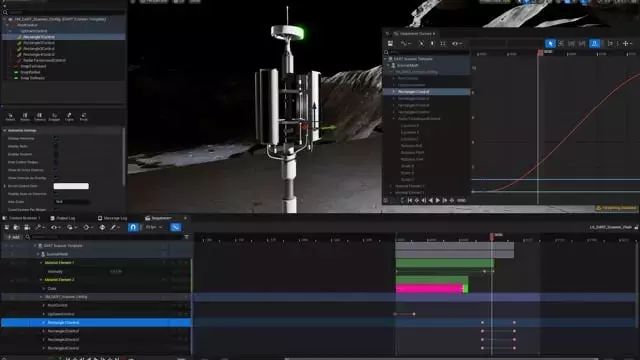Switch to the Output Log tab
Viewport: 640px width, 360px height.
coord(63,218)
